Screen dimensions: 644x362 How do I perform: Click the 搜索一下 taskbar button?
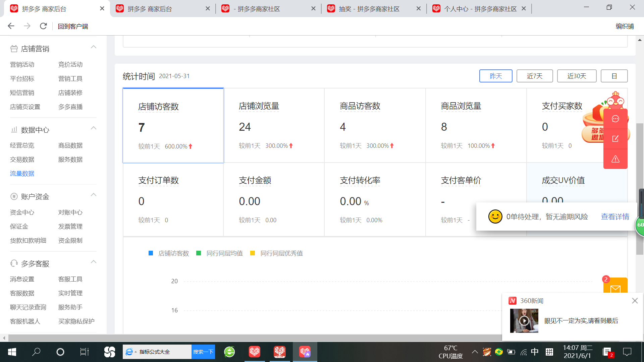click(203, 352)
